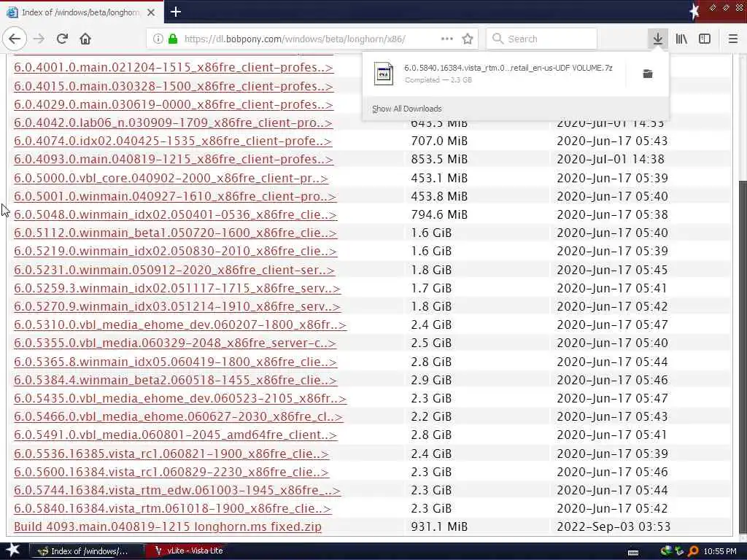The height and width of the screenshot is (560, 747).
Task: Open 6.0.5384.4.winmain_beta2.060518-1455 link
Action: click(x=175, y=380)
